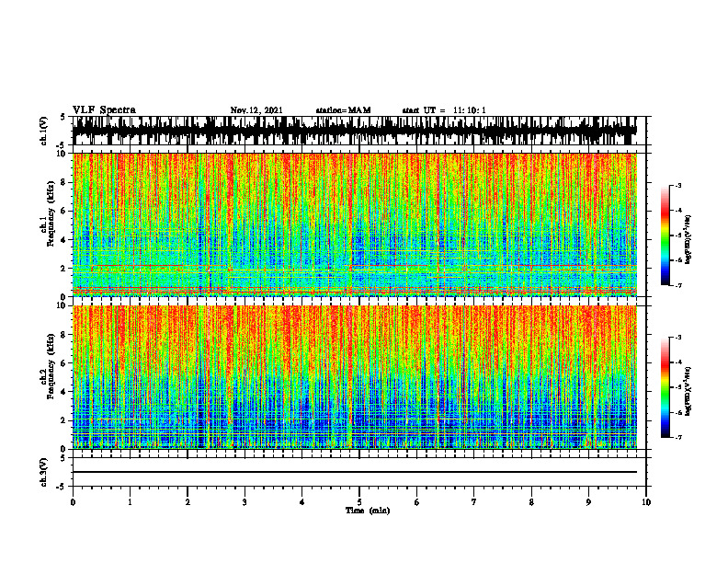Click inside the ch.1 spectrogram plot
The image size is (728, 563).
[355, 224]
